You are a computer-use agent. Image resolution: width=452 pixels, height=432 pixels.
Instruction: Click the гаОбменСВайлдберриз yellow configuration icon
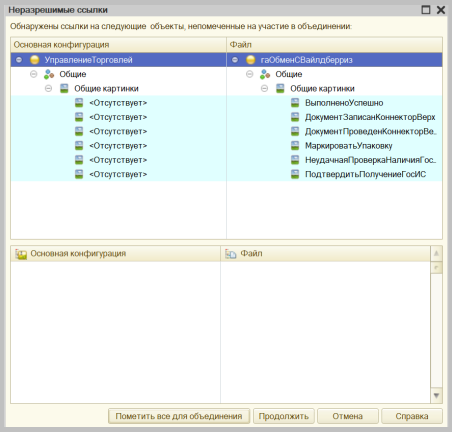point(251,60)
